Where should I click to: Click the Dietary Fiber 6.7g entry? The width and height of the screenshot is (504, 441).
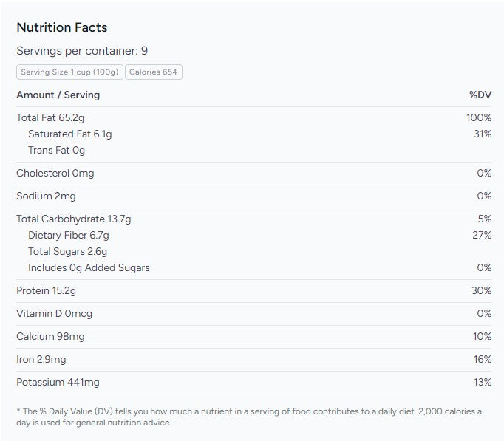[68, 235]
